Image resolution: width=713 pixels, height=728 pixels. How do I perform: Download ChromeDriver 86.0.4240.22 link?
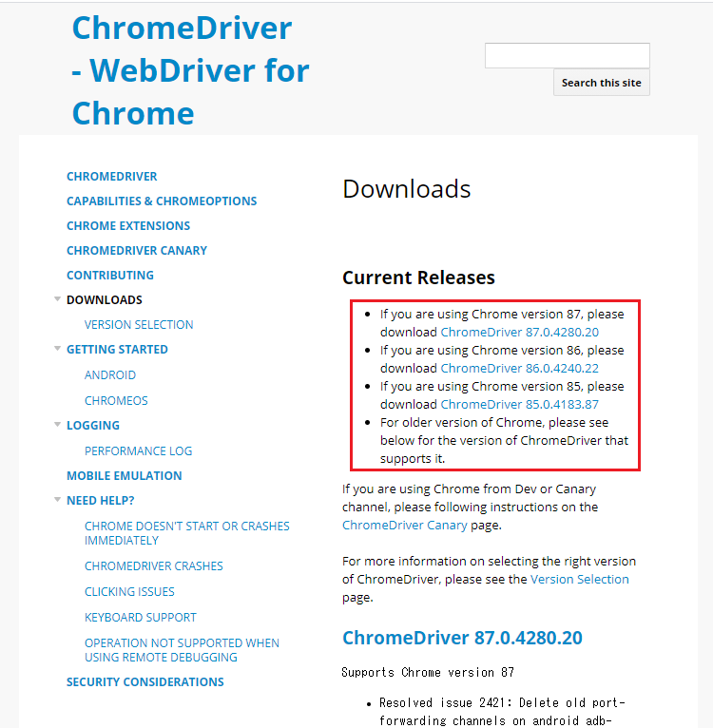tap(519, 368)
